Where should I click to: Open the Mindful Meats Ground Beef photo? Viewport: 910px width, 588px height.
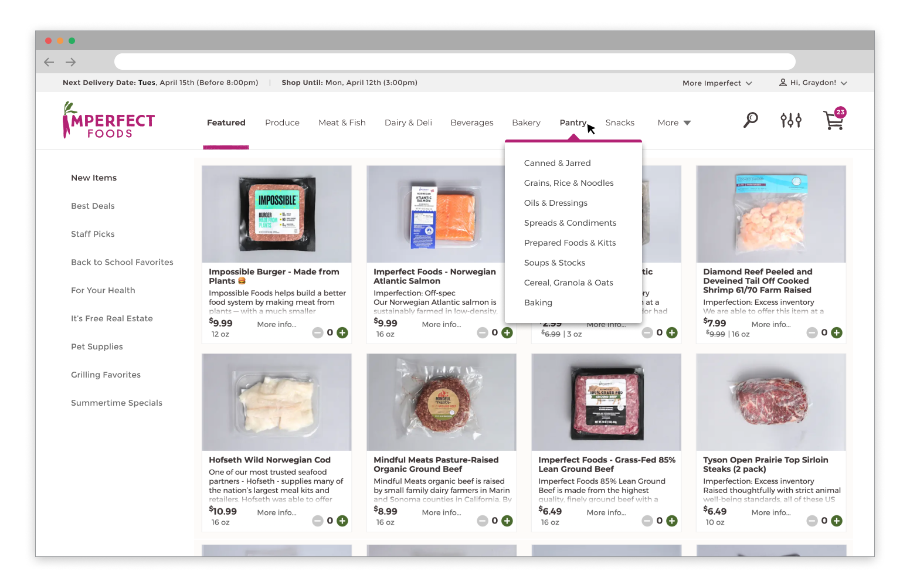click(x=442, y=402)
